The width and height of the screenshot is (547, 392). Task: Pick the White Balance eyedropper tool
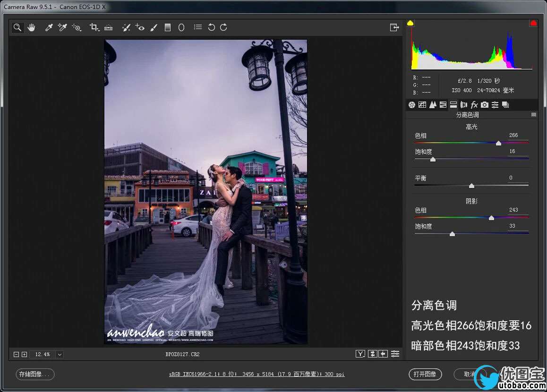48,27
